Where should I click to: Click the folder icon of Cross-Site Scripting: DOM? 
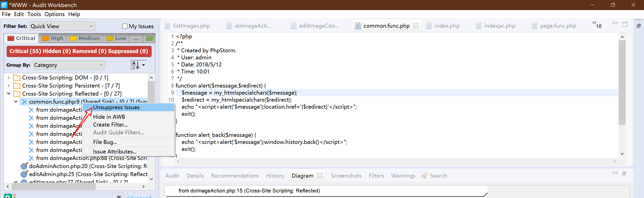tap(17, 77)
